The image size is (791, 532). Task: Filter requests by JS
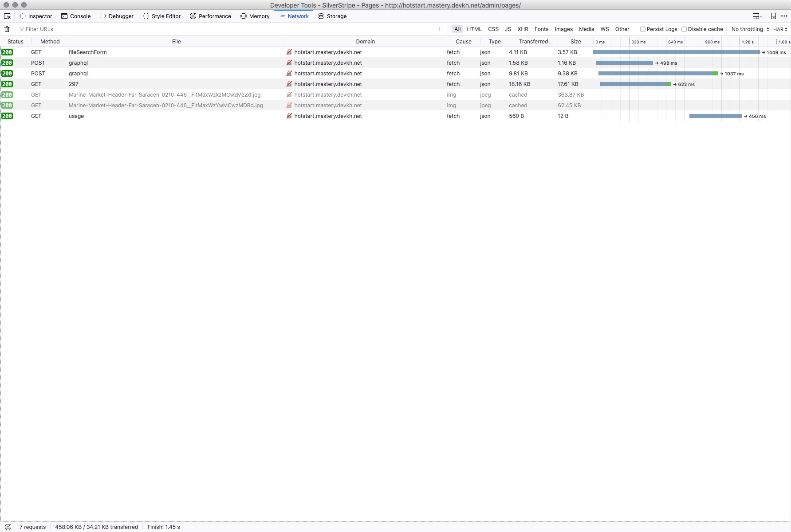(x=508, y=29)
